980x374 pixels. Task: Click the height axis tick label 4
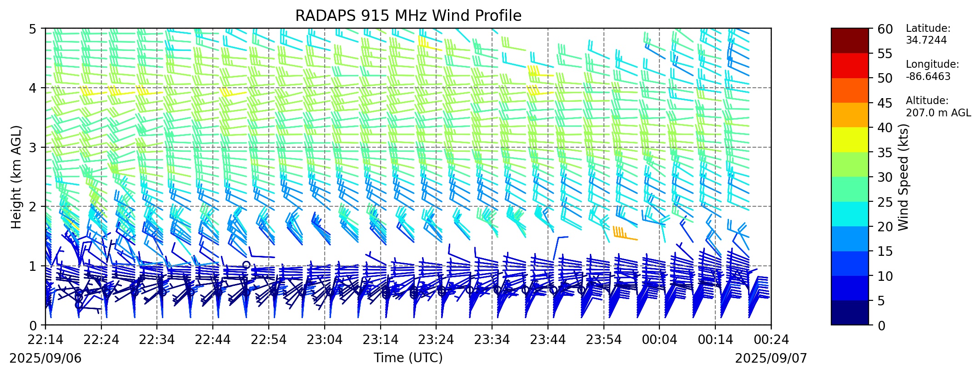click(x=33, y=88)
